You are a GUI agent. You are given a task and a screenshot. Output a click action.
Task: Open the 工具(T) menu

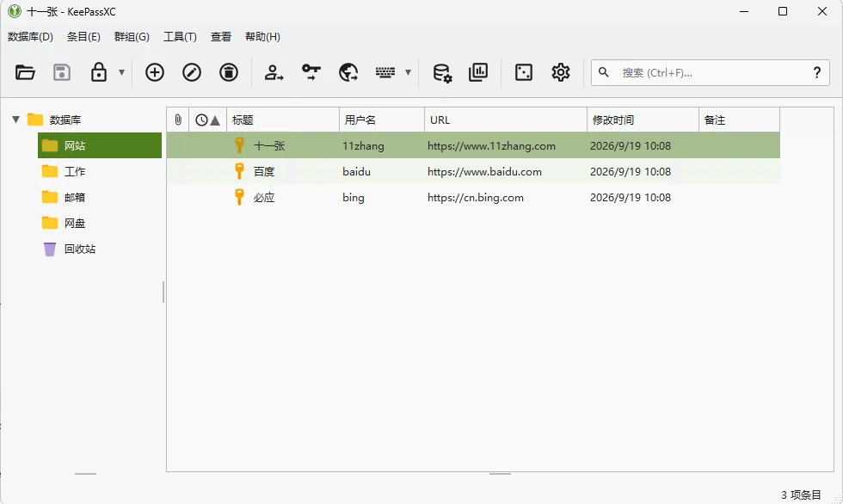pyautogui.click(x=180, y=36)
